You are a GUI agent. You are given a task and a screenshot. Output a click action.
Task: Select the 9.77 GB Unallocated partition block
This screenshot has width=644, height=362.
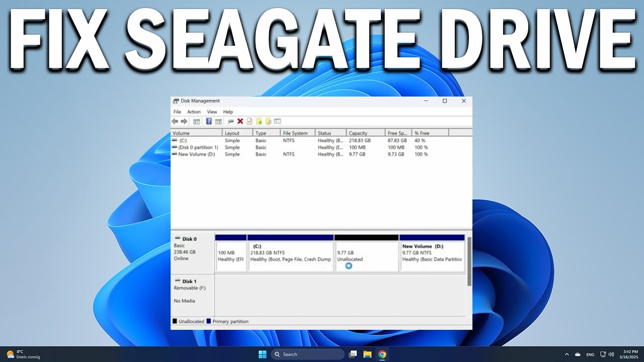click(366, 253)
